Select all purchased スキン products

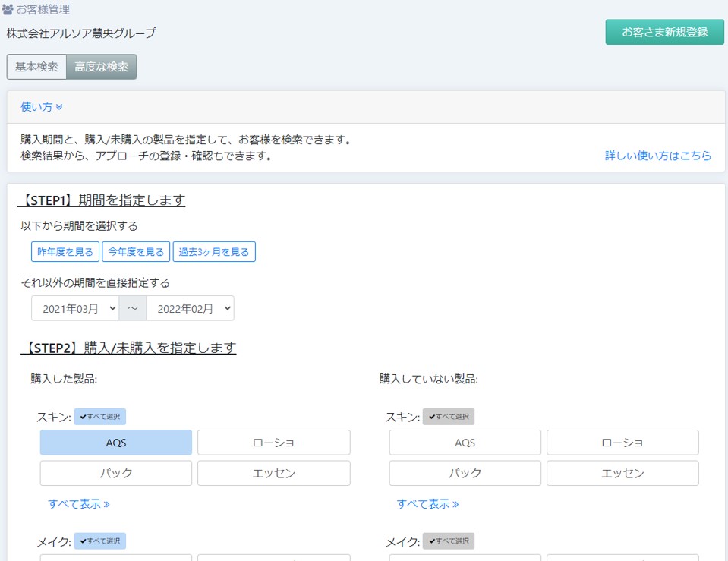(x=100, y=417)
